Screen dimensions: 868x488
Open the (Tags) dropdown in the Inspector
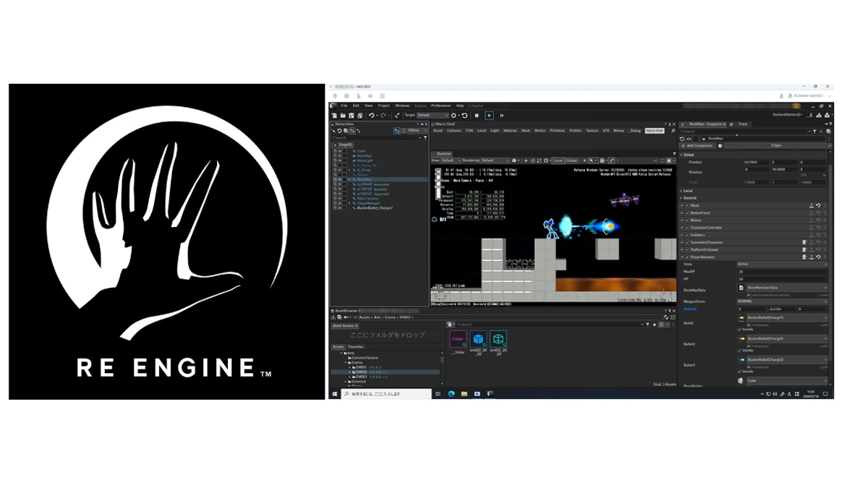[778, 145]
